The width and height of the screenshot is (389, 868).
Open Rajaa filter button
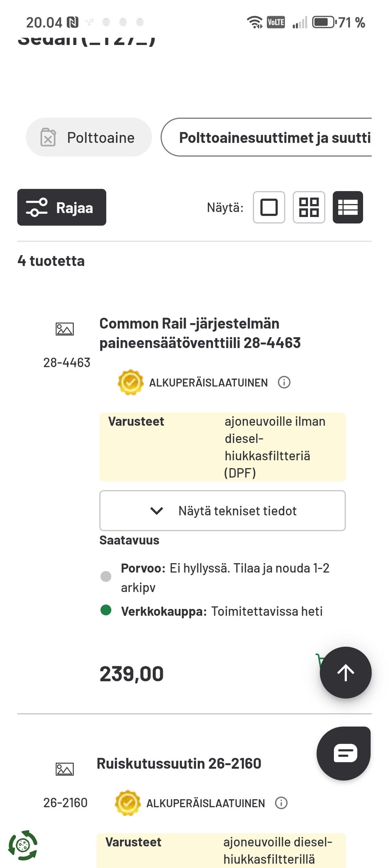[x=62, y=207]
